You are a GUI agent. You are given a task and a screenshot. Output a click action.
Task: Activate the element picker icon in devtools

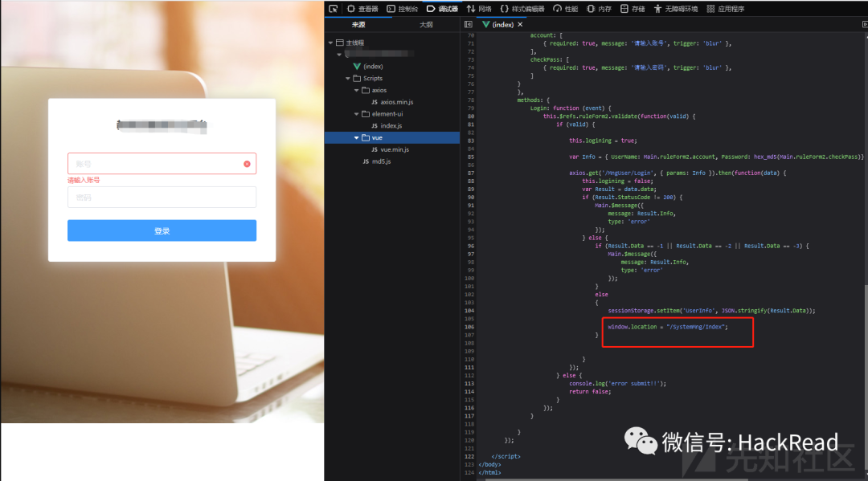click(334, 8)
